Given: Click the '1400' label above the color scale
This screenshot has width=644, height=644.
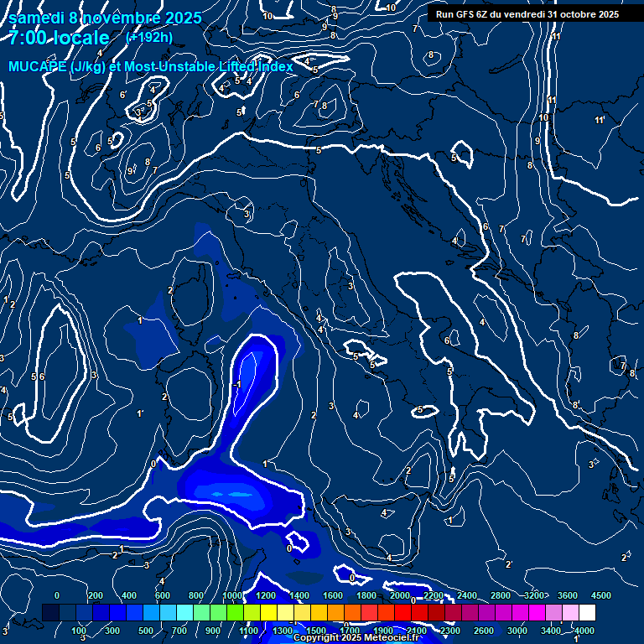Looking at the screenshot, I should 299,595.
